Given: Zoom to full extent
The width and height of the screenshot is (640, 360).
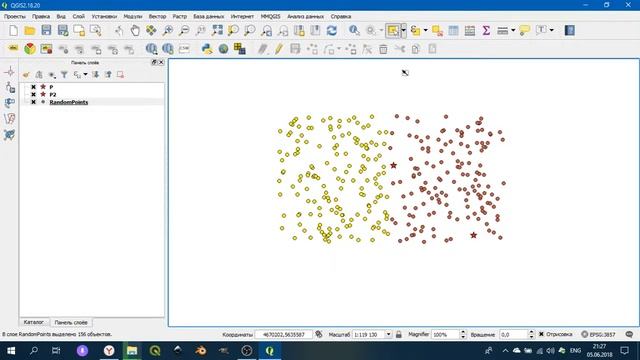Looking at the screenshot, I should 217,31.
